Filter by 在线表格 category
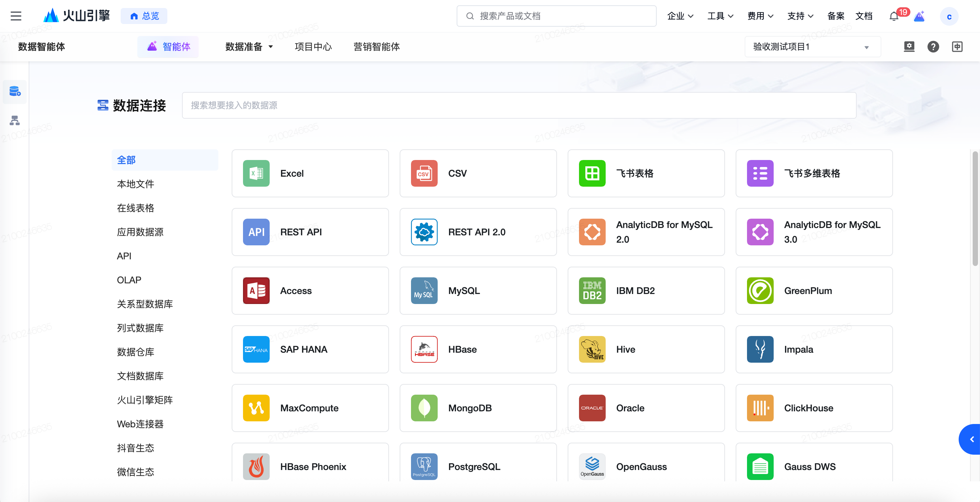Image resolution: width=980 pixels, height=502 pixels. click(135, 208)
